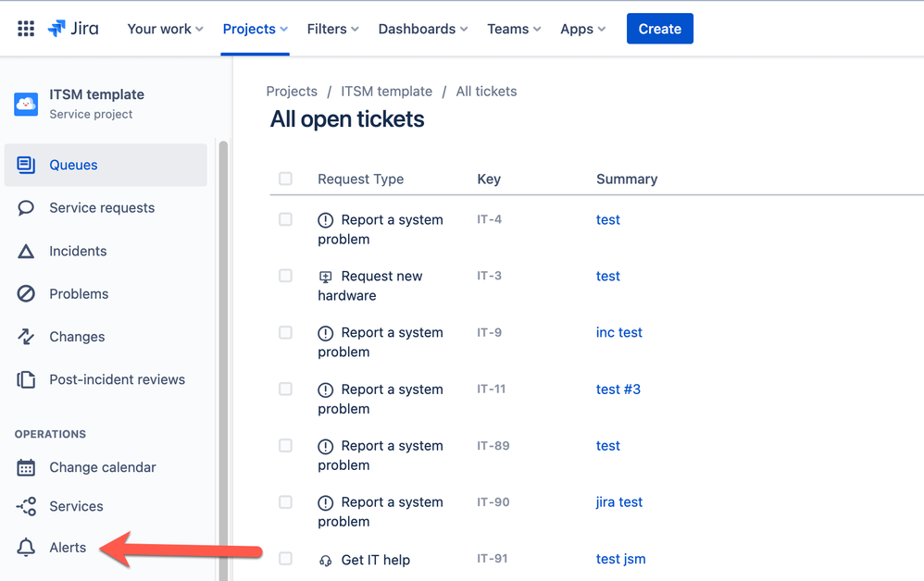This screenshot has width=924, height=581.
Task: Click the sidebar vertical scrollbar
Action: [x=223, y=360]
